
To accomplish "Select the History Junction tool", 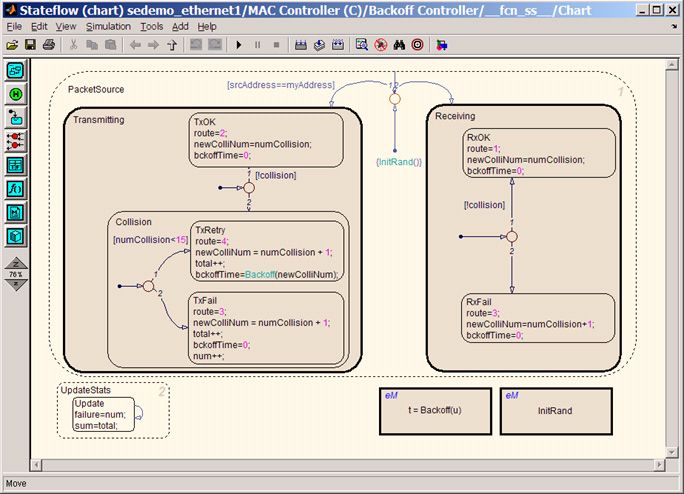I will click(x=16, y=93).
